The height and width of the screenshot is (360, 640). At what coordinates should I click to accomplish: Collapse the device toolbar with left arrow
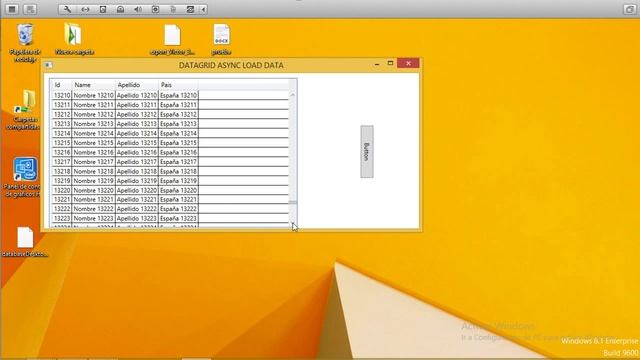[203, 9]
